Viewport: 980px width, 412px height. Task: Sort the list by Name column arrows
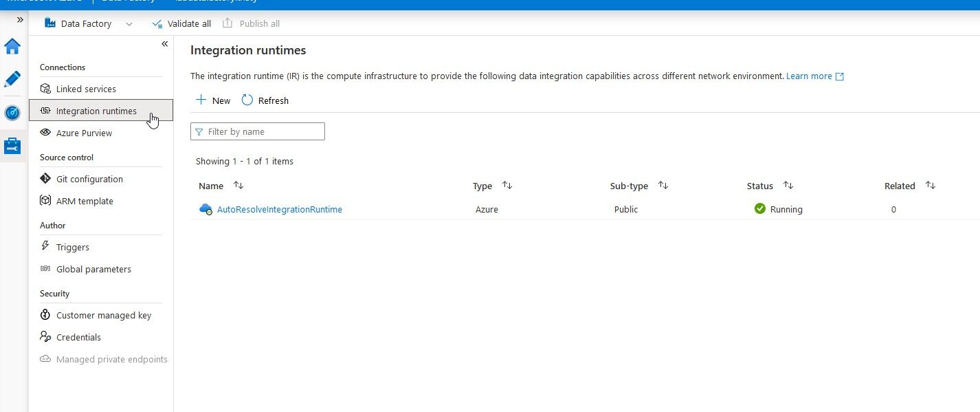point(238,186)
